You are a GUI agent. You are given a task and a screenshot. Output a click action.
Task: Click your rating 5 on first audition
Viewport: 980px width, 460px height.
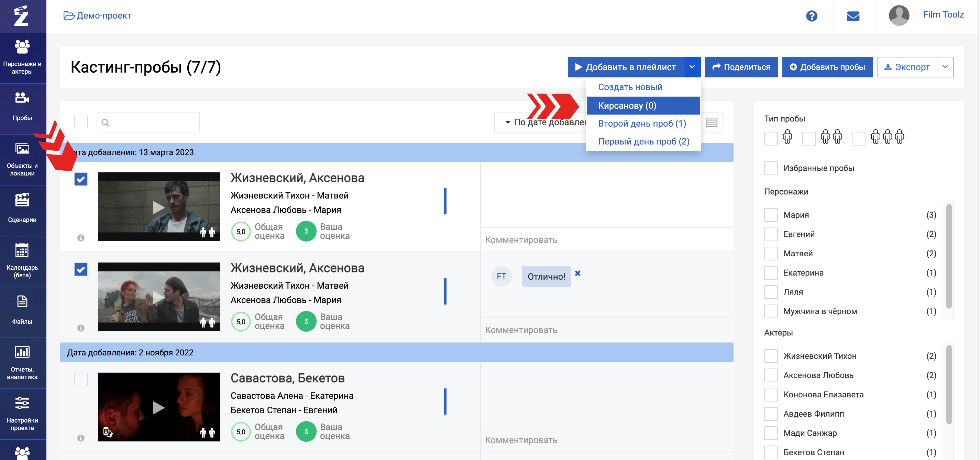coord(306,231)
